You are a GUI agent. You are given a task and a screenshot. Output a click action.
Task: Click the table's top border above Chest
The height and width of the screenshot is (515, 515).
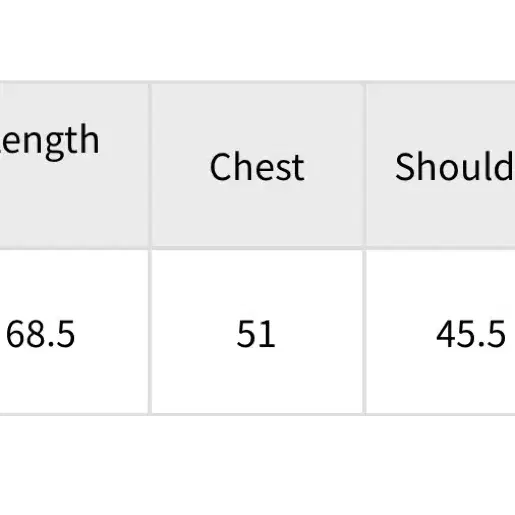point(257,82)
